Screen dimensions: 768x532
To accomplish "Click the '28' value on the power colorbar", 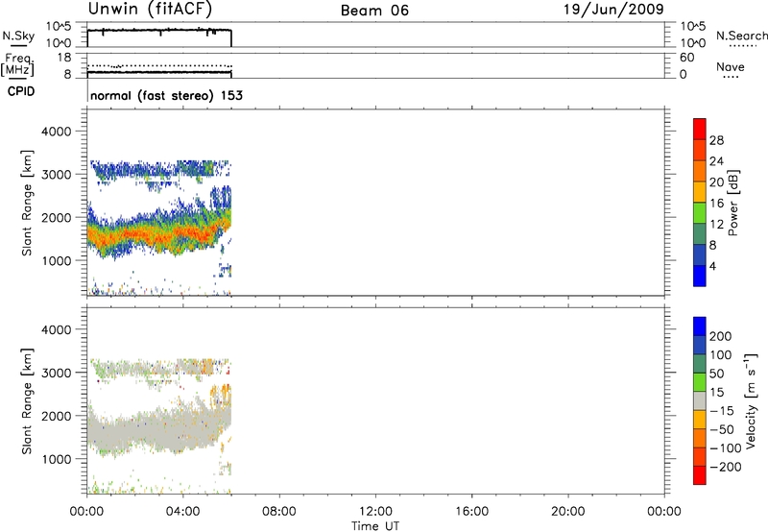I will (716, 140).
